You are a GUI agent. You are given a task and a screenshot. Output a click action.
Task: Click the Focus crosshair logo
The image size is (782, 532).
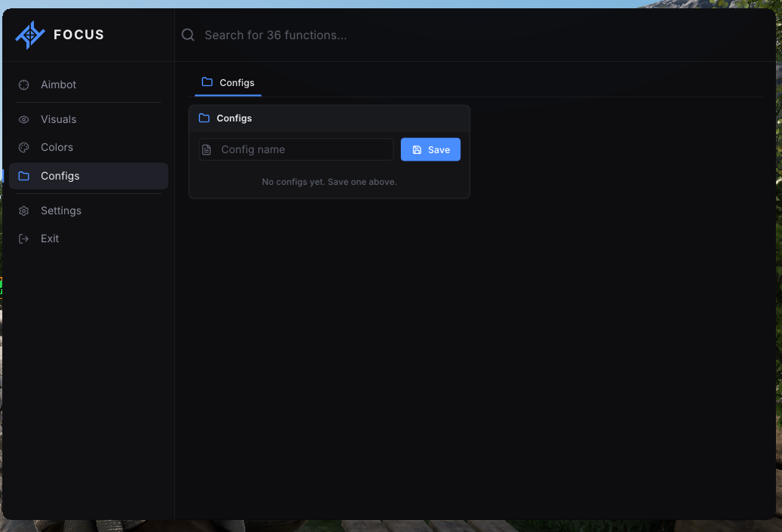[30, 35]
